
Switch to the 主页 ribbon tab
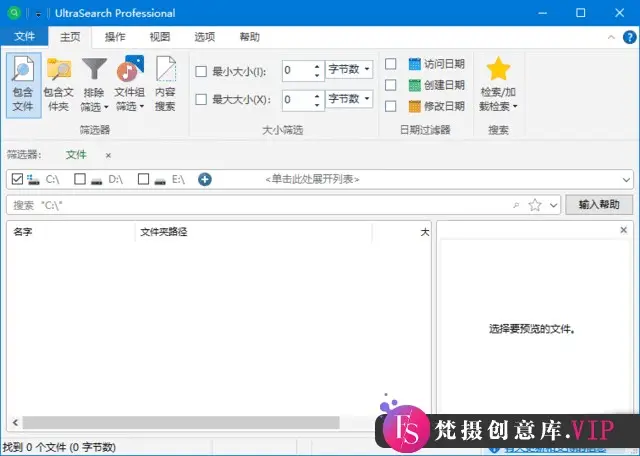click(x=70, y=37)
